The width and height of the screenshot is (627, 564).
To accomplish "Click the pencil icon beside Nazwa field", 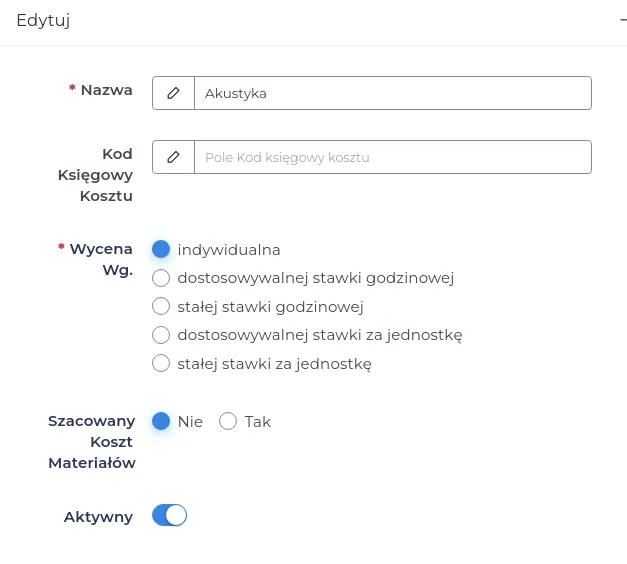I will pos(173,93).
